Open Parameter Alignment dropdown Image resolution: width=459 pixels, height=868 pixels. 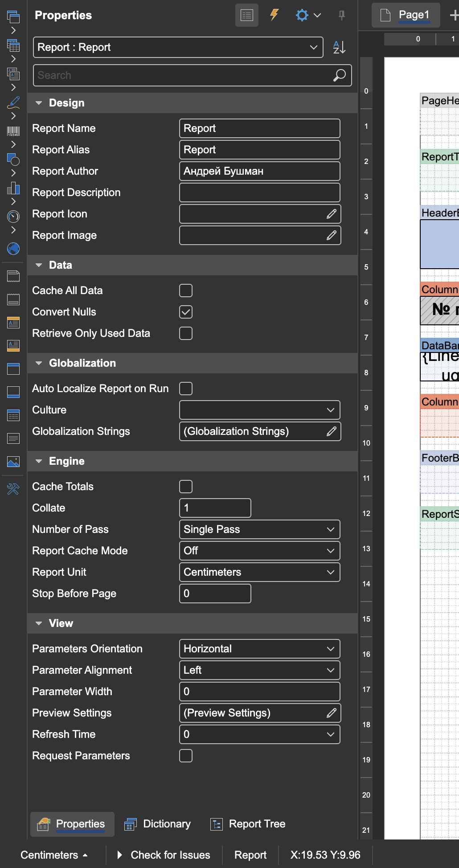(x=260, y=670)
